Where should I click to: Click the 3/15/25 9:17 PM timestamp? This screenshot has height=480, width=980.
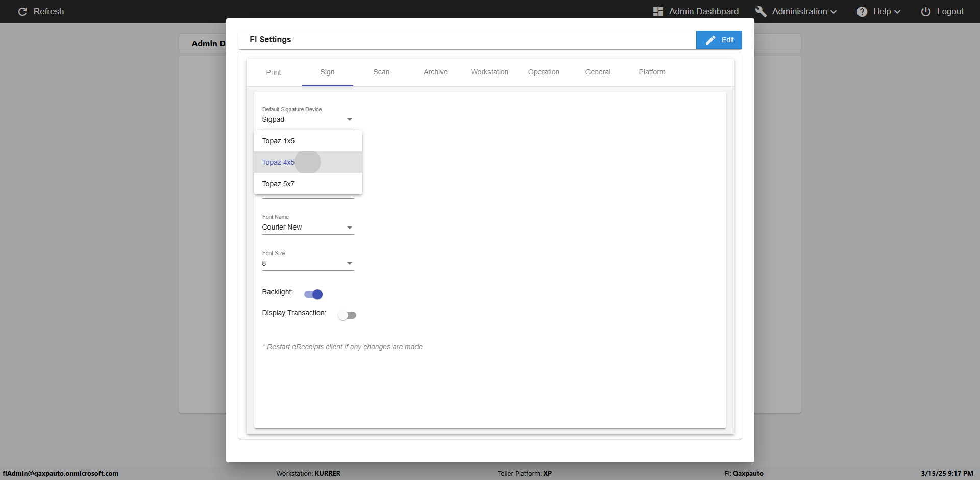[x=947, y=473]
